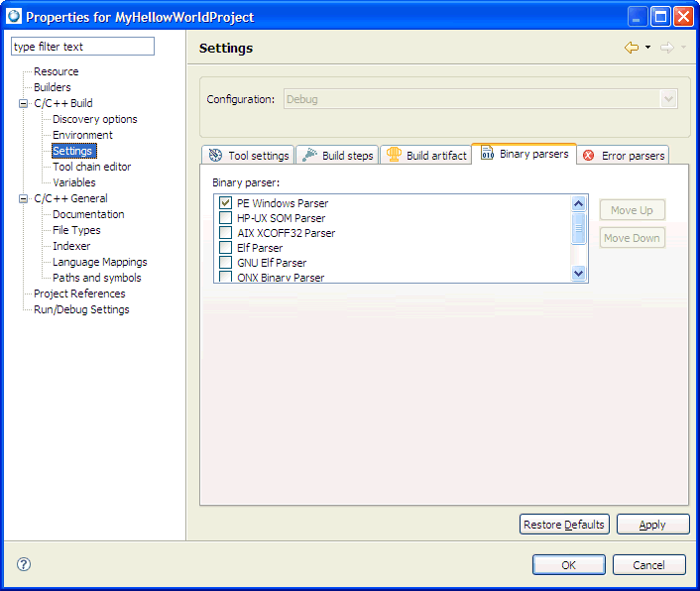Enable the GNU Elf Parser checkbox

(226, 263)
